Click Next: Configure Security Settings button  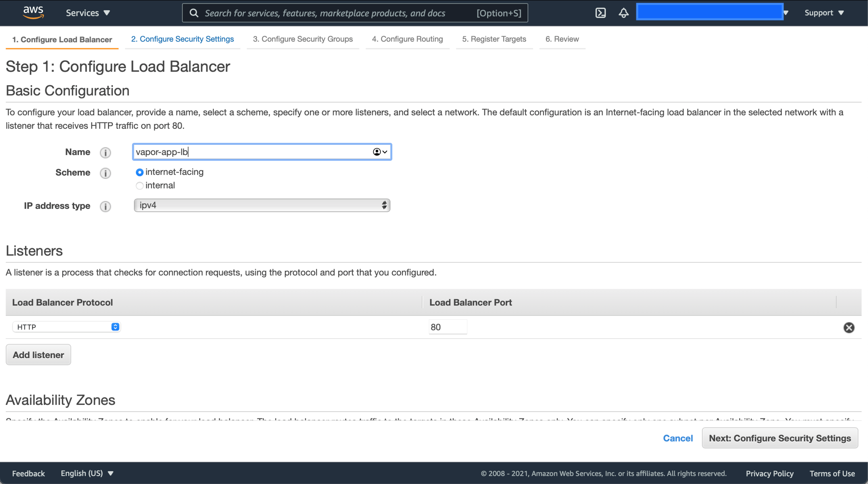tap(779, 438)
